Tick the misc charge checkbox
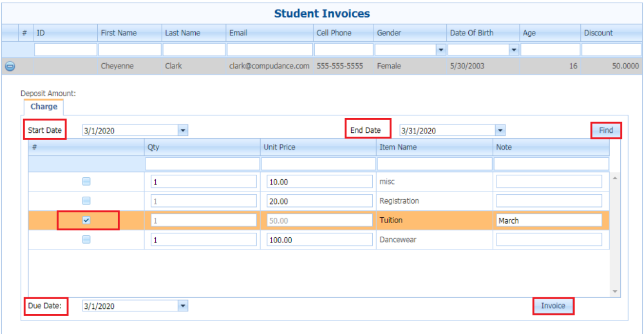 point(86,181)
